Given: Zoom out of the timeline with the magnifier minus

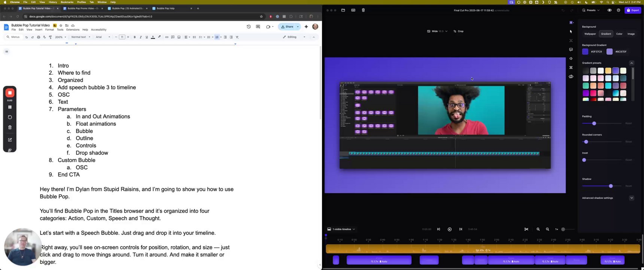Looking at the screenshot, I should pyautogui.click(x=547, y=229).
